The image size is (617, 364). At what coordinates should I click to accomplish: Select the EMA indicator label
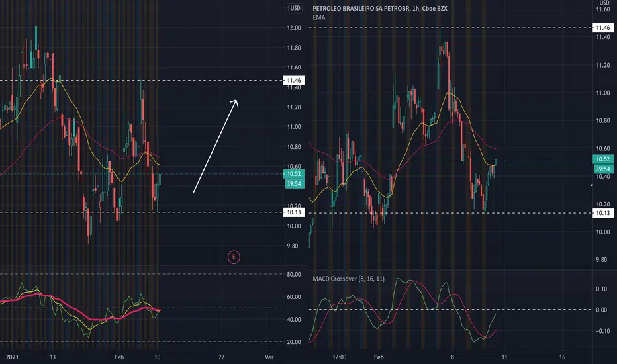(319, 17)
